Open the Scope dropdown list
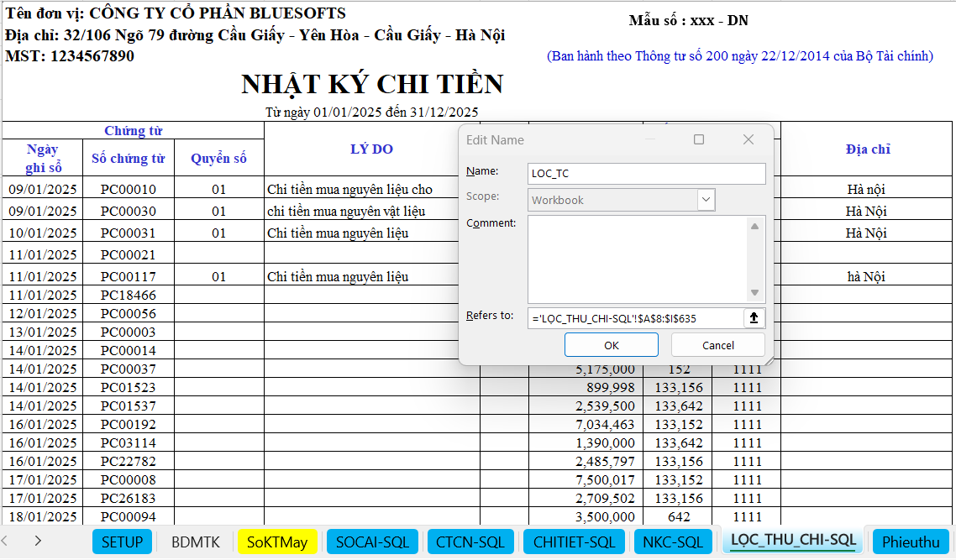 coord(706,201)
